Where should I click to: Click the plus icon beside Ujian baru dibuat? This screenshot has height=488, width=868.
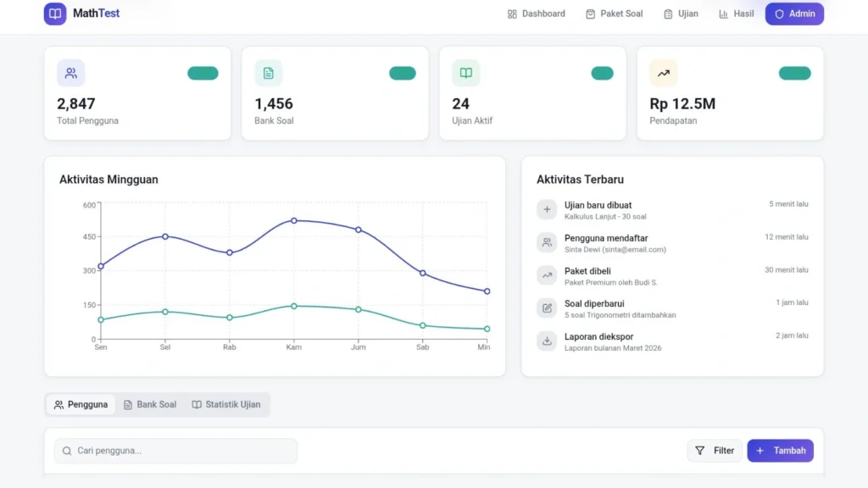pos(547,210)
